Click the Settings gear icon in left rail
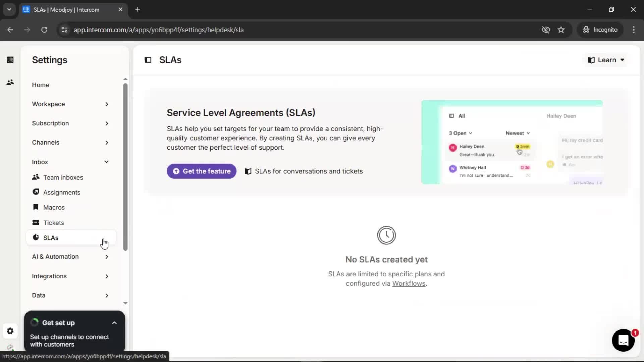The image size is (644, 362). pyautogui.click(x=10, y=331)
